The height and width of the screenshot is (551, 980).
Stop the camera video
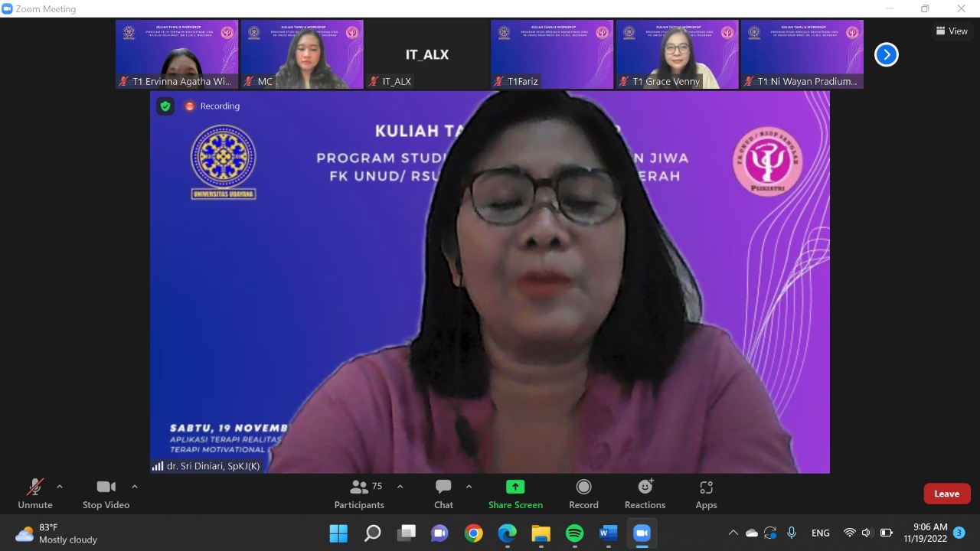(106, 494)
